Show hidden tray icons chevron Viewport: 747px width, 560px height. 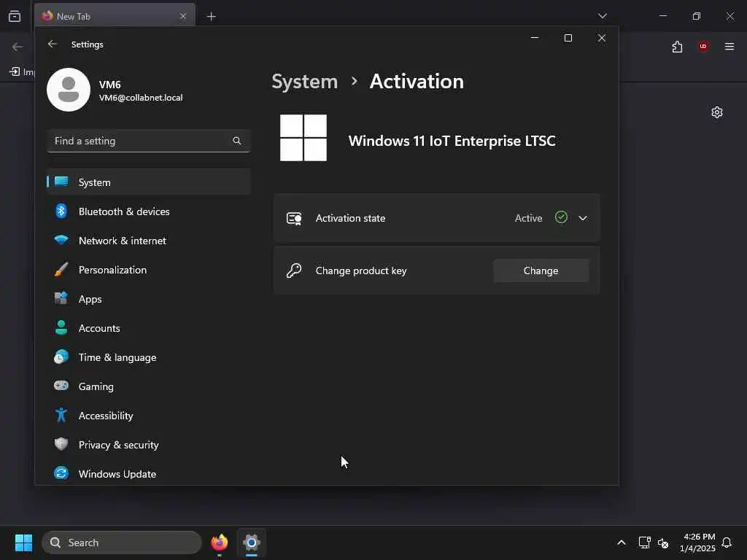(x=622, y=542)
